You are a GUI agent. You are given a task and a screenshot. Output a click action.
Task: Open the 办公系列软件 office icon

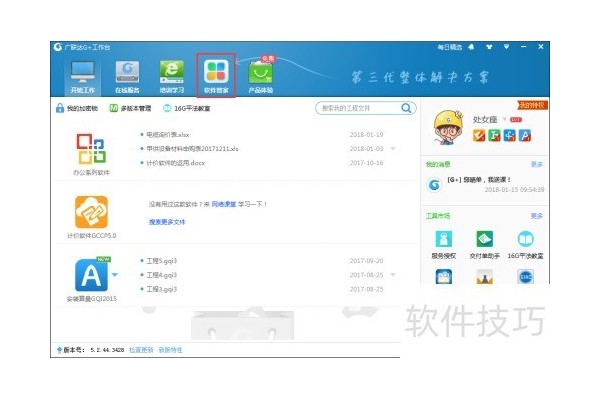pyautogui.click(x=91, y=149)
